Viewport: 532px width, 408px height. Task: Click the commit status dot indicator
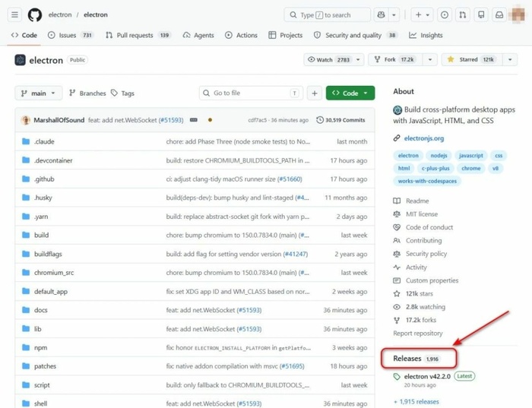(x=210, y=120)
